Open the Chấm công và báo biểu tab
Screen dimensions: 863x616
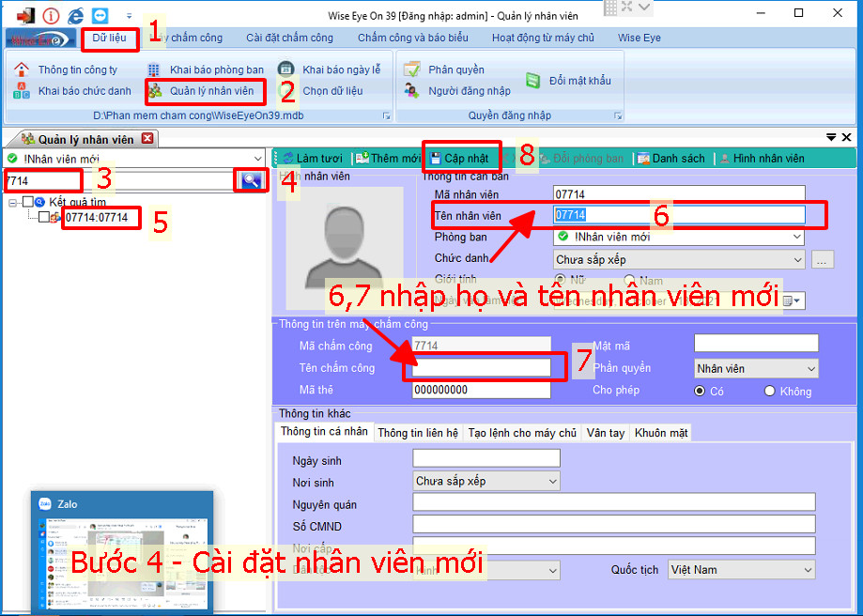[x=413, y=38]
